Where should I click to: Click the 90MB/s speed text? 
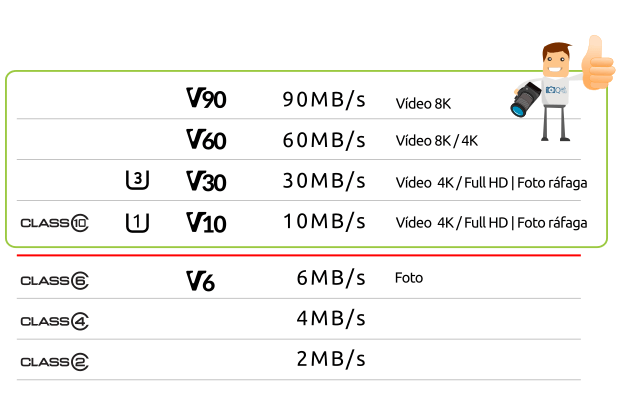click(324, 99)
